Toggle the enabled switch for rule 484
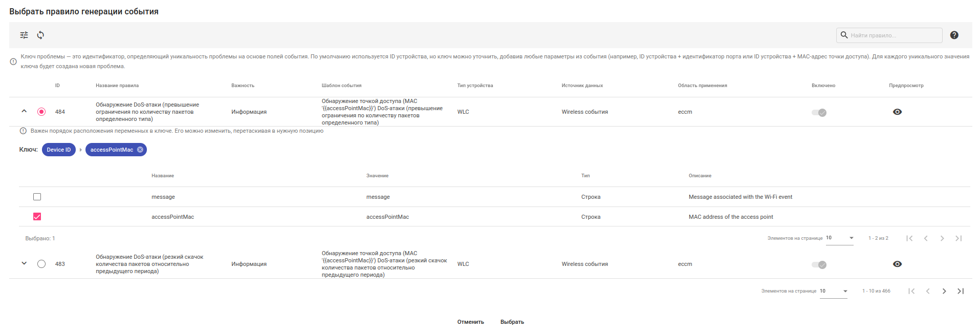The height and width of the screenshot is (331, 980). coord(819,112)
